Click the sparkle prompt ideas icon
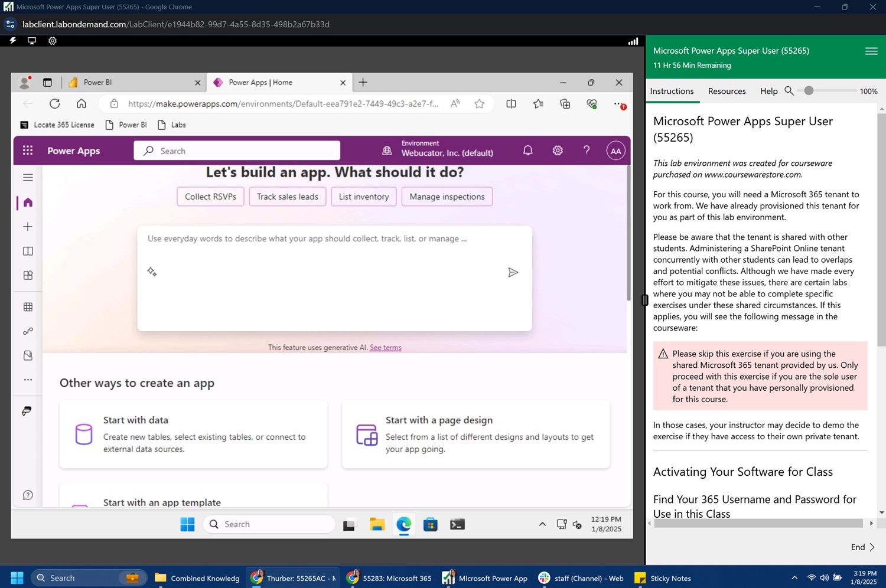The width and height of the screenshot is (886, 588). [x=152, y=272]
